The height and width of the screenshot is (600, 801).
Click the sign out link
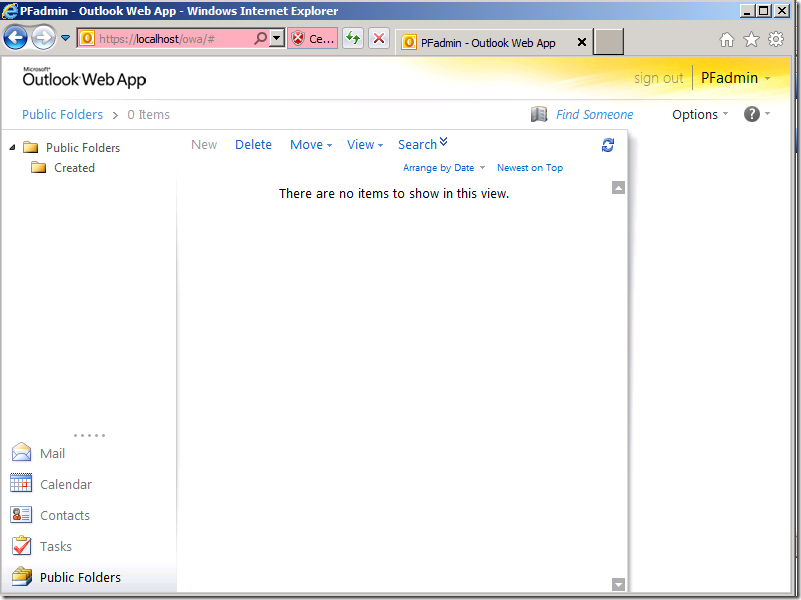tap(658, 78)
